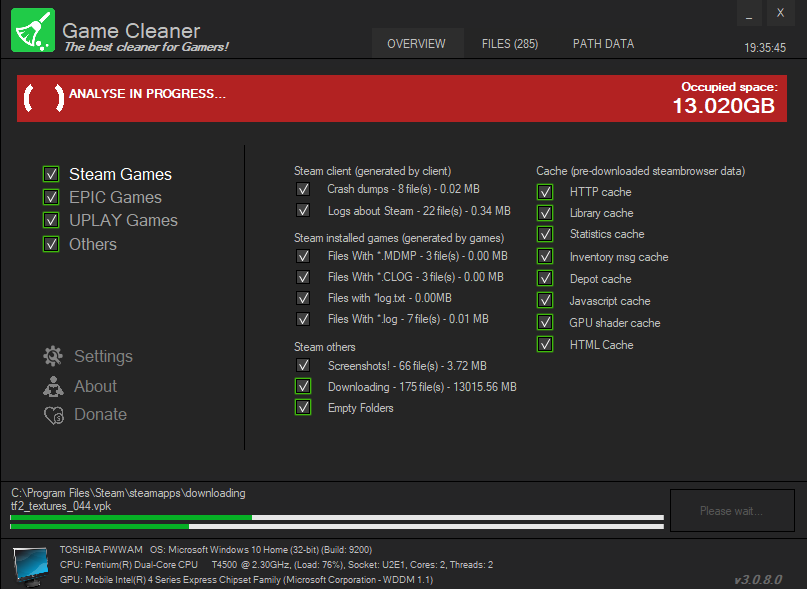
Task: Toggle the HTTP cache checkbox
Action: point(545,192)
